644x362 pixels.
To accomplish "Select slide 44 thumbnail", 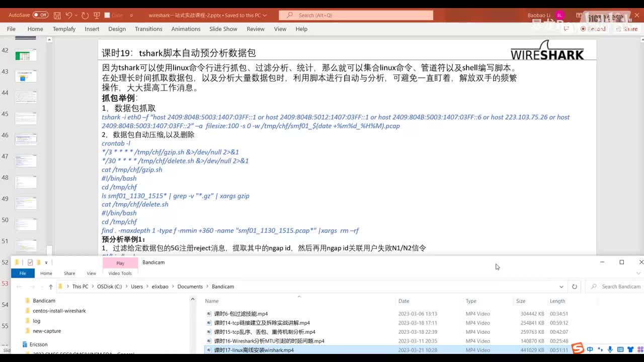I will click(x=26, y=98).
